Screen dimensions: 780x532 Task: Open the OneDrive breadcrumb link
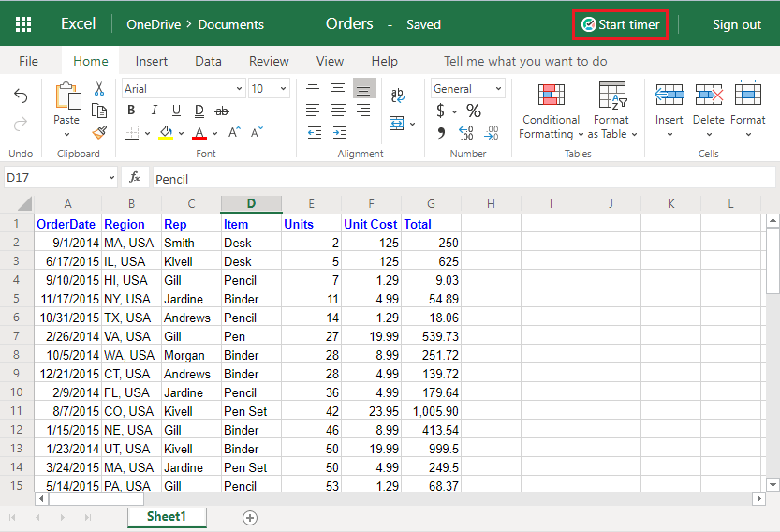pyautogui.click(x=154, y=25)
